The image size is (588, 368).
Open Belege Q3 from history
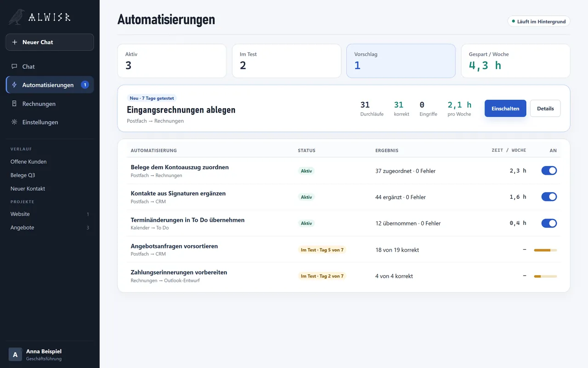[x=50, y=175]
